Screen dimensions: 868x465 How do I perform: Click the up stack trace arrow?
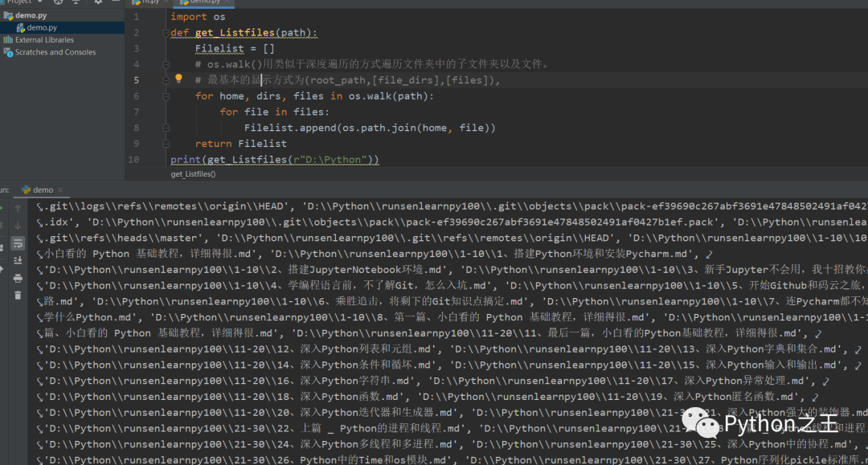(18, 209)
